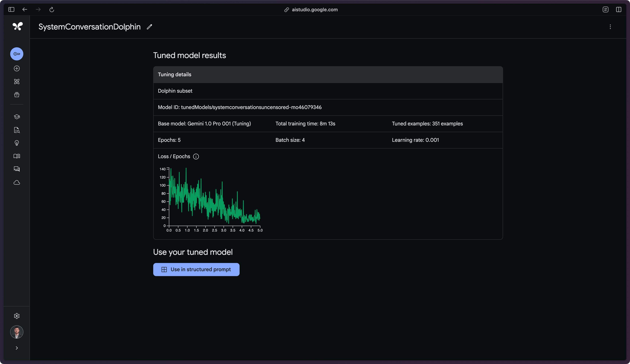
Task: Click the Loss / Epochs info tooltip icon
Action: [196, 157]
